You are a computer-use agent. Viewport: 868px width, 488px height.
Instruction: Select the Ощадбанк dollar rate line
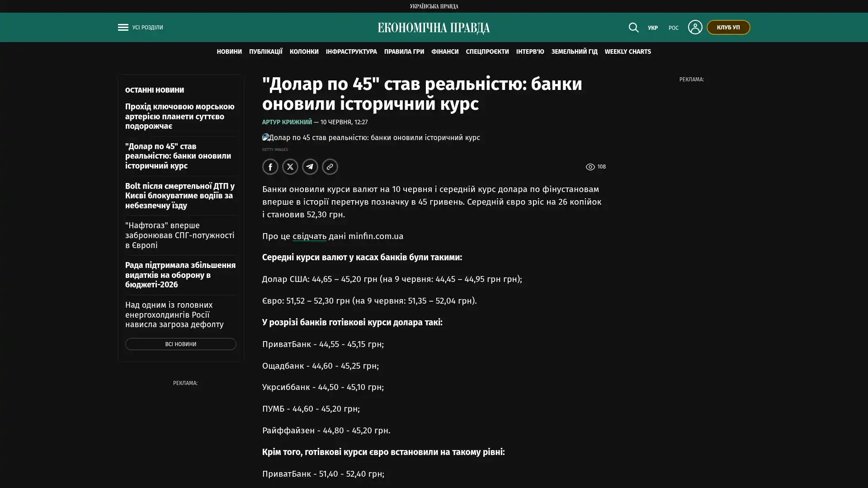[320, 366]
